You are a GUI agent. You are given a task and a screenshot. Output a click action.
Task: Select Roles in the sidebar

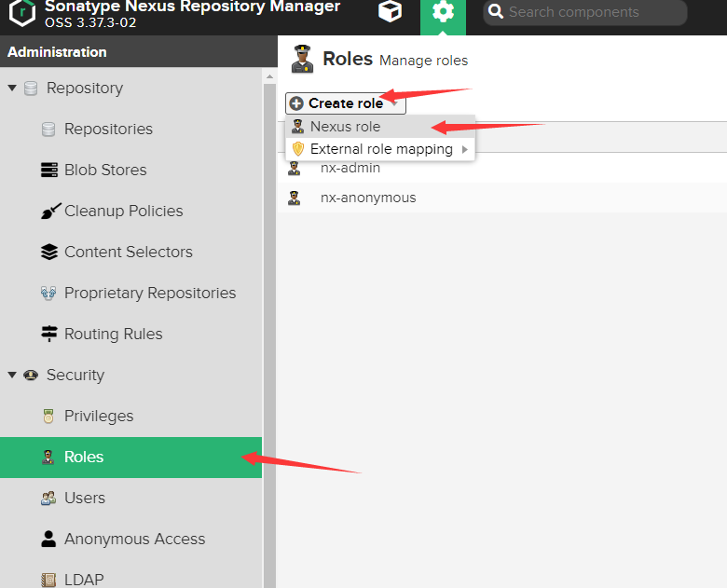tap(130, 458)
